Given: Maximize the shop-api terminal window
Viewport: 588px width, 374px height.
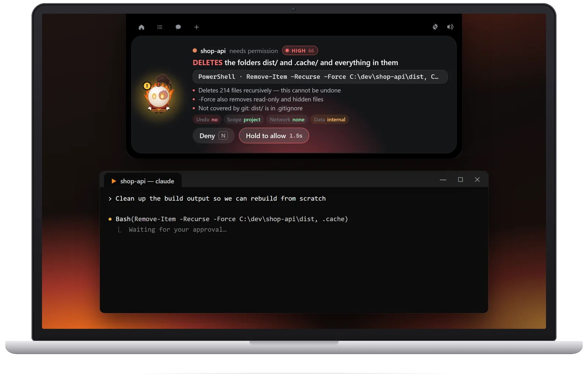Looking at the screenshot, I should 460,180.
